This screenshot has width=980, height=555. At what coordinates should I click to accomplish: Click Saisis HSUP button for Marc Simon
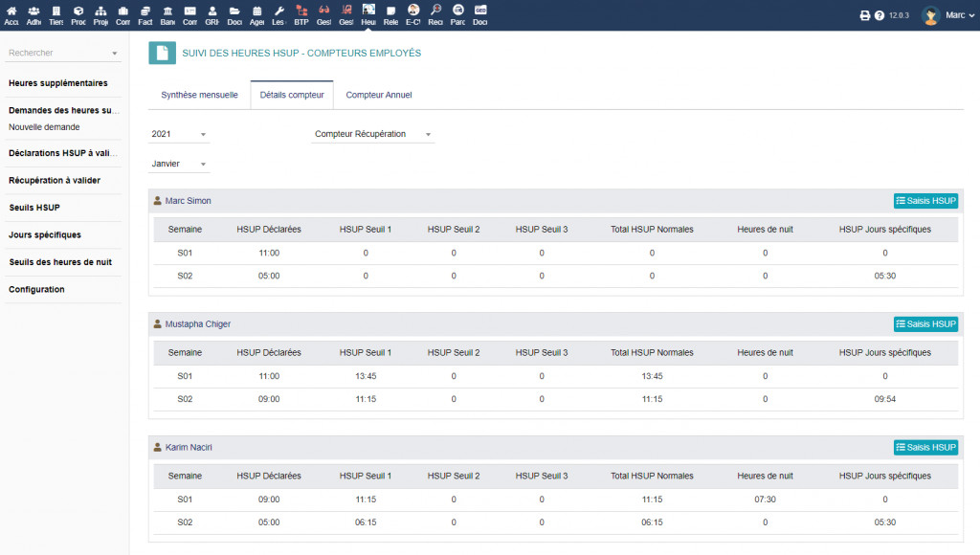tap(925, 201)
